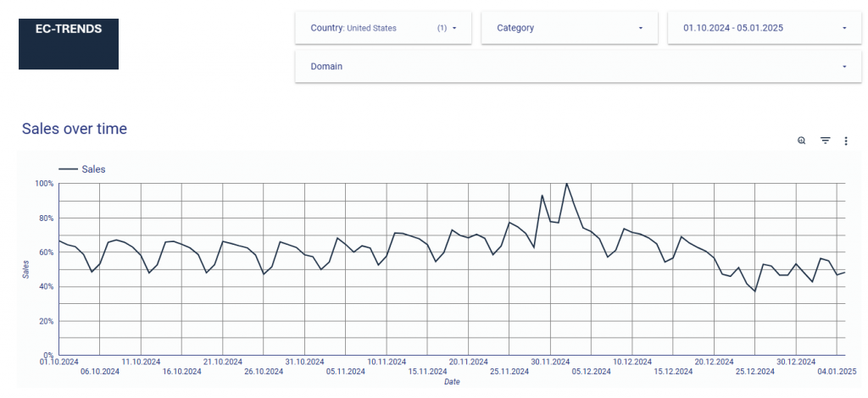Open the three-dot chart options menu
Viewport: 868px width, 398px height.
coord(846,141)
